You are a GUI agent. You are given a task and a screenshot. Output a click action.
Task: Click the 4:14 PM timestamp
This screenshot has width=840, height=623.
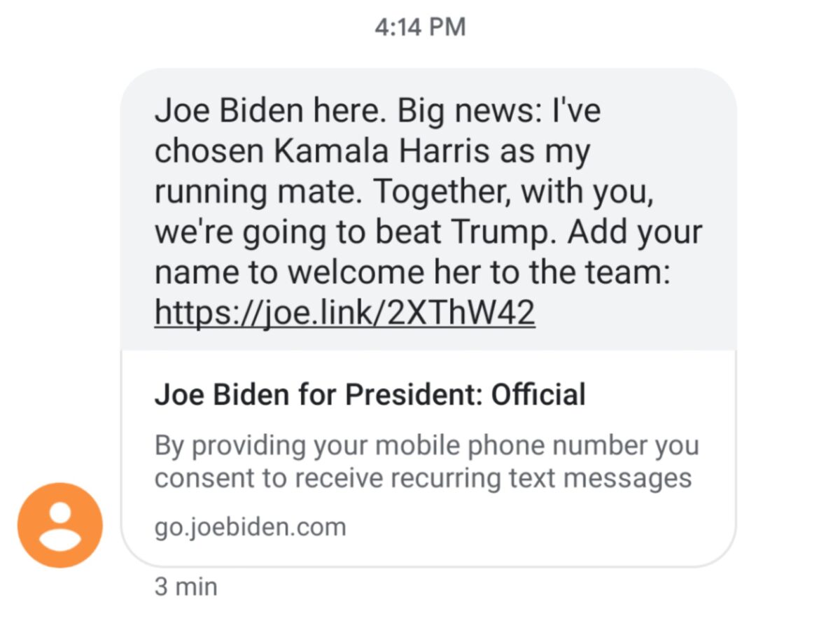(420, 27)
